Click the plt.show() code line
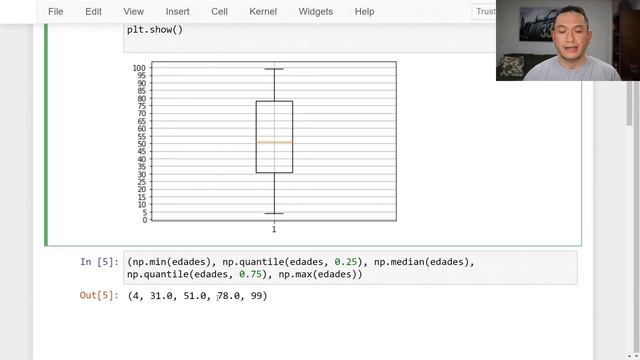Viewport: 640px width, 360px height. click(155, 30)
